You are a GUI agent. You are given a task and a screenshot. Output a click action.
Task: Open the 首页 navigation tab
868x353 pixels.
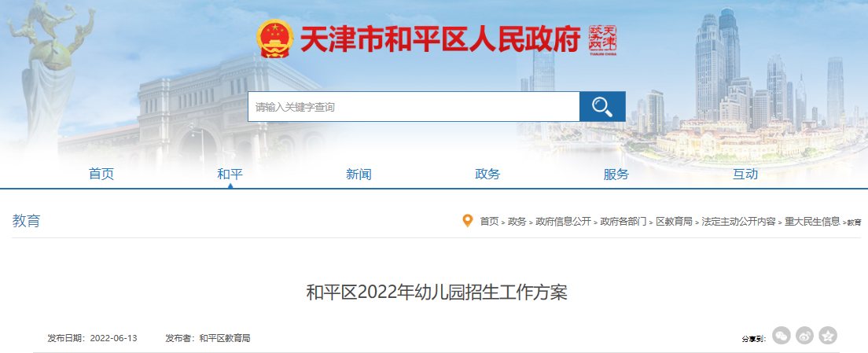(101, 175)
